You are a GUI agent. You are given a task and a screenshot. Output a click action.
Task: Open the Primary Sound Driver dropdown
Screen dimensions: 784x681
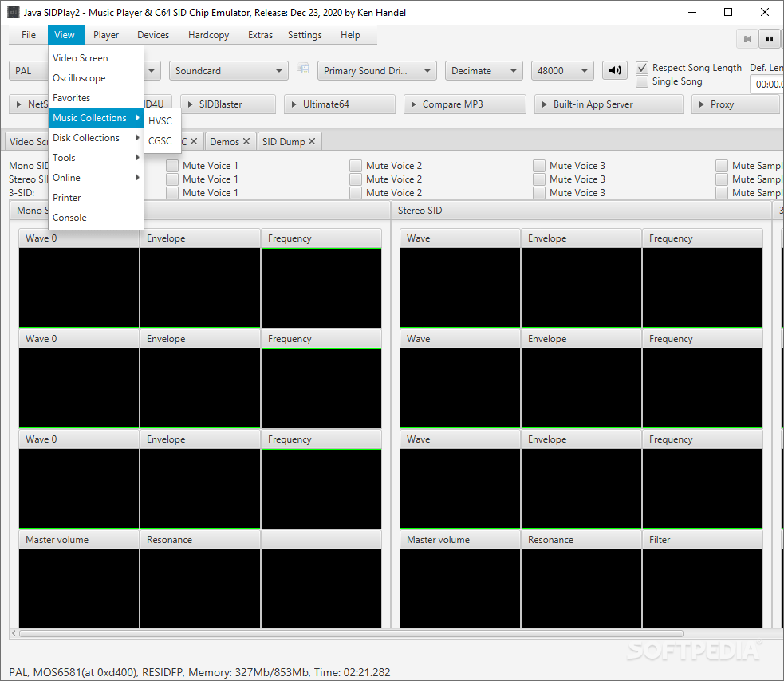tap(377, 70)
